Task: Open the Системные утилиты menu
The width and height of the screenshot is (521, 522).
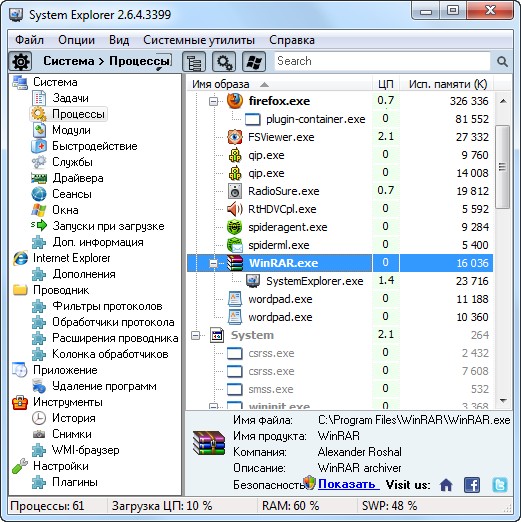Action: pyautogui.click(x=199, y=40)
